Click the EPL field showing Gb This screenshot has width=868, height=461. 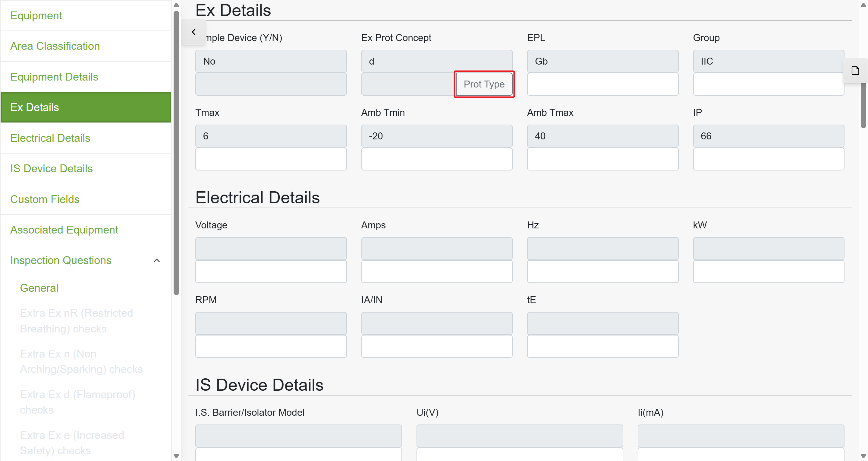(x=602, y=61)
